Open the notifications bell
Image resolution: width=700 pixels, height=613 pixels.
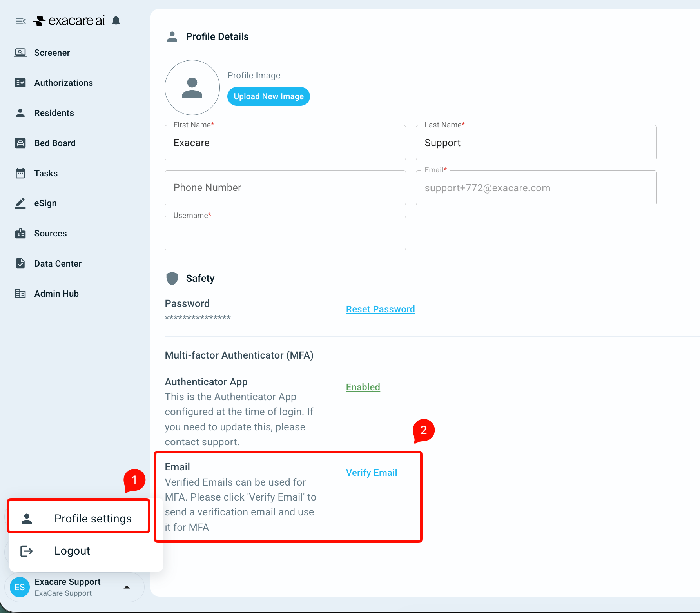pos(116,20)
